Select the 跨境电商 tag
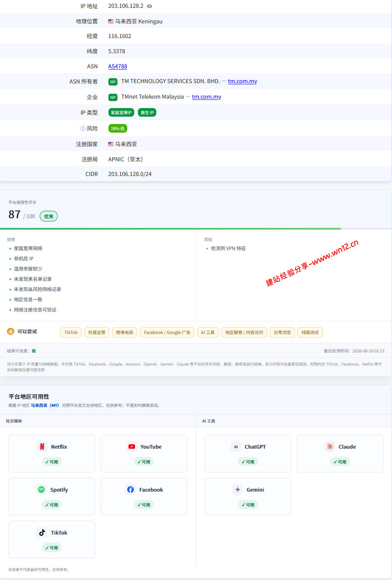This screenshot has width=392, height=580. [124, 332]
